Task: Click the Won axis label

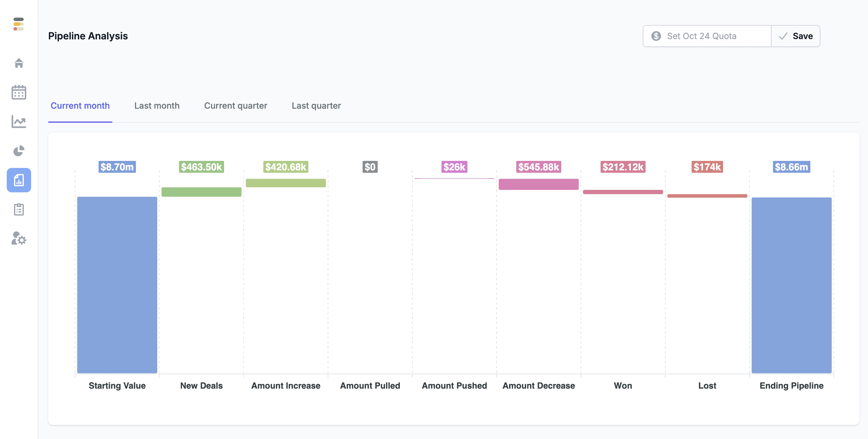Action: tap(623, 386)
